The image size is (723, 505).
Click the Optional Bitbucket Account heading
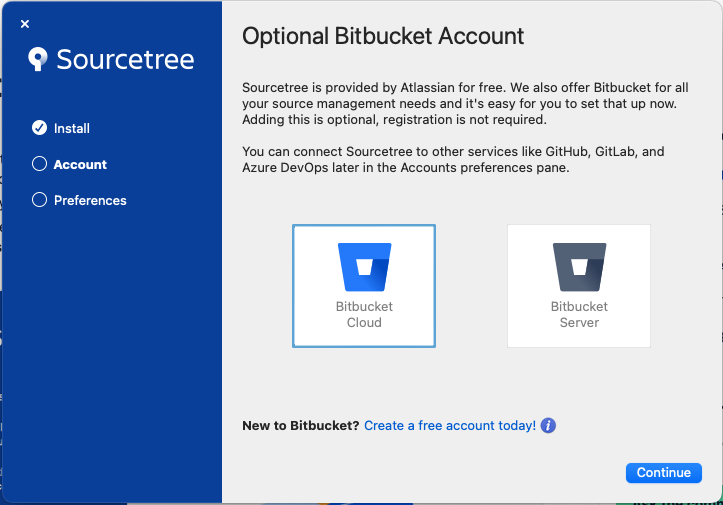[x=383, y=36]
